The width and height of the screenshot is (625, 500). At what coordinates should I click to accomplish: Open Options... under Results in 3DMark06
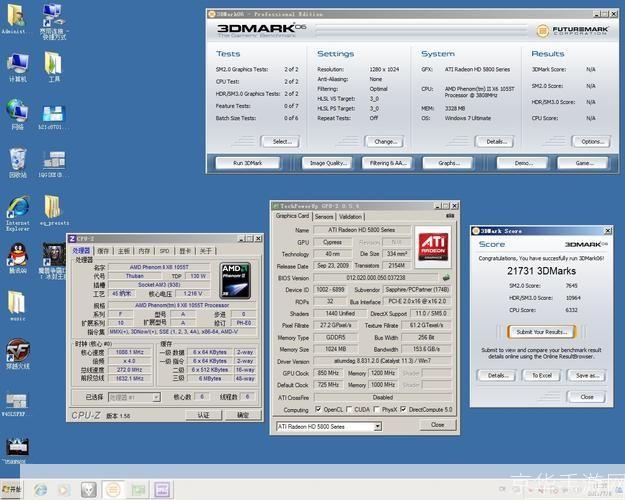591,142
